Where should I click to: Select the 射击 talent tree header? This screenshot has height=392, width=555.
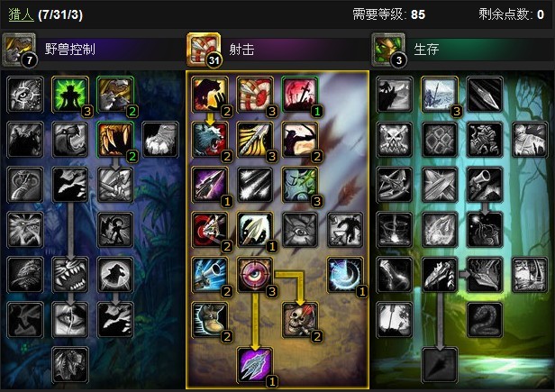click(x=241, y=49)
